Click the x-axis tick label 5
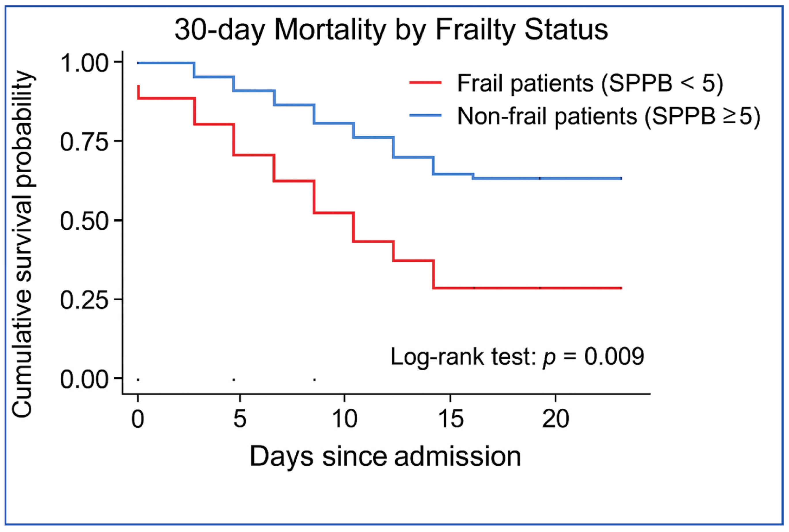 coord(240,419)
